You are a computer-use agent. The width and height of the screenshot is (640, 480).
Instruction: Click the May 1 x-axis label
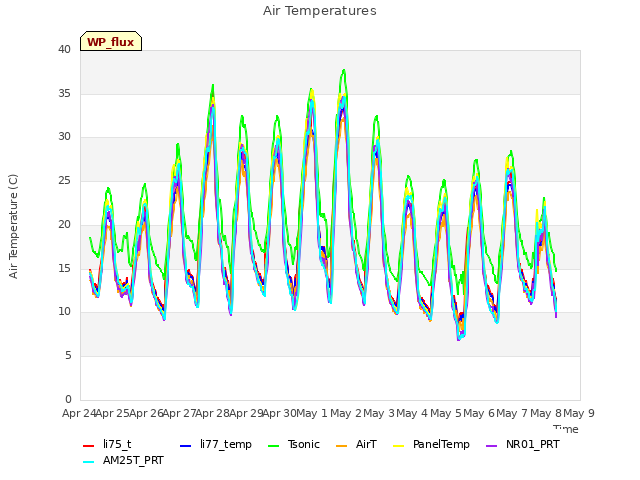pyautogui.click(x=312, y=413)
